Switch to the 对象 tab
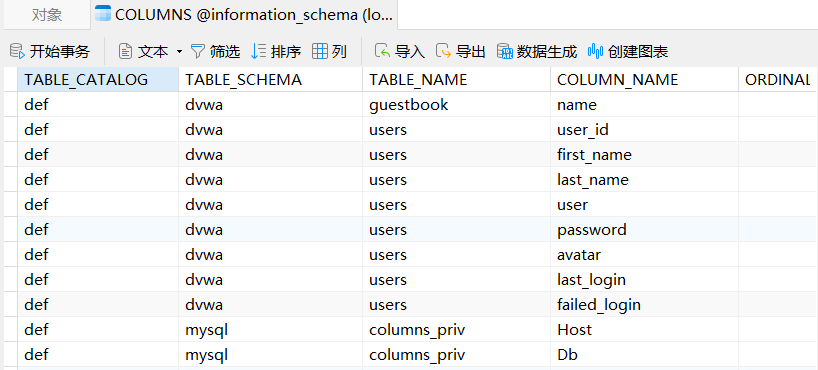Image resolution: width=818 pixels, height=370 pixels. (x=46, y=15)
